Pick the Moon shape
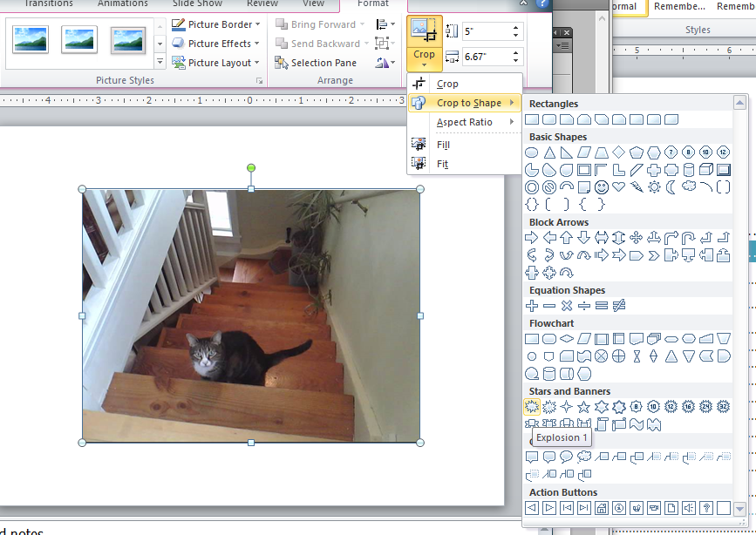The width and height of the screenshot is (756, 535). point(671,187)
